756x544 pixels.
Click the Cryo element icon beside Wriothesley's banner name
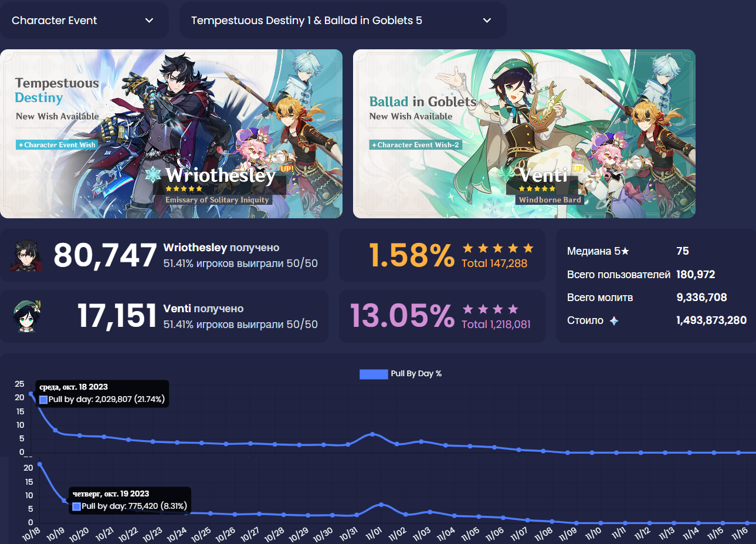(x=153, y=174)
